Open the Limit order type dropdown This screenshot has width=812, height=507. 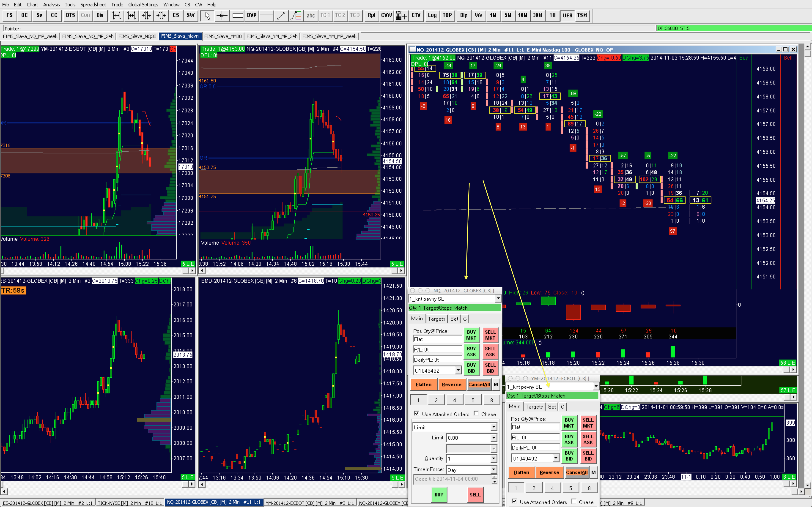point(494,427)
